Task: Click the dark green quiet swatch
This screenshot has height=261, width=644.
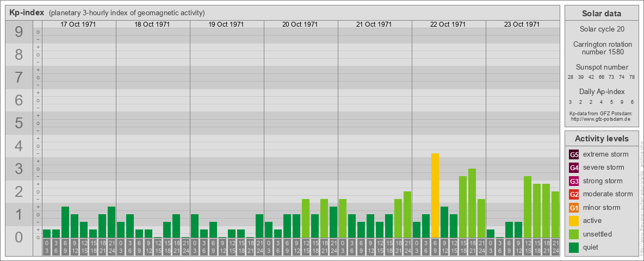Action: (x=574, y=247)
